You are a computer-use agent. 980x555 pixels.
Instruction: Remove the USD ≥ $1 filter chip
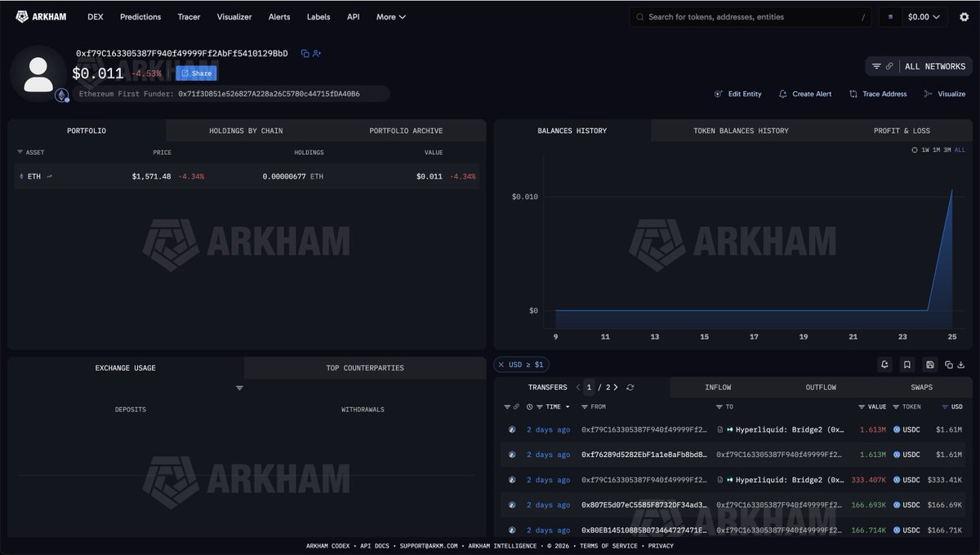(x=501, y=365)
